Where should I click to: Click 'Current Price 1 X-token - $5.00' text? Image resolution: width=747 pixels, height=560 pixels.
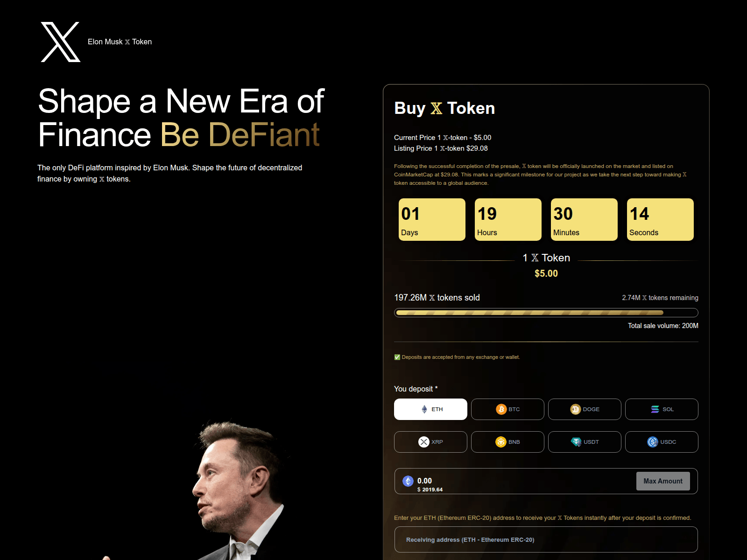click(x=443, y=138)
